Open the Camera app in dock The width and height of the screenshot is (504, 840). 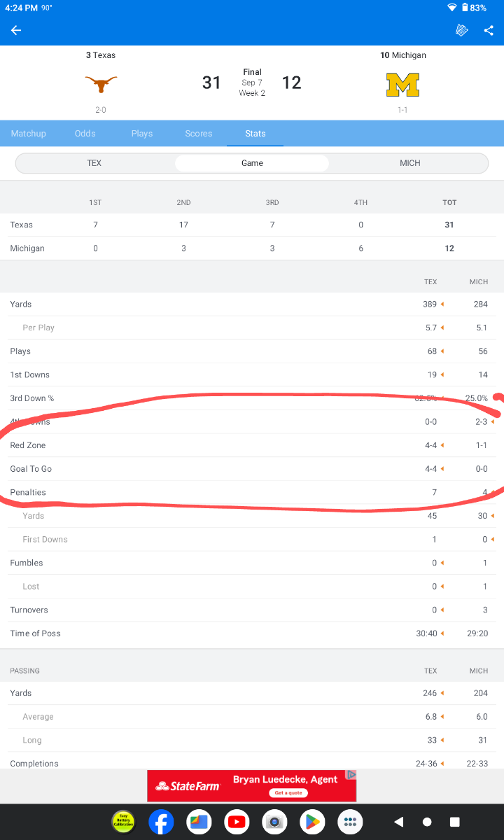[274, 822]
